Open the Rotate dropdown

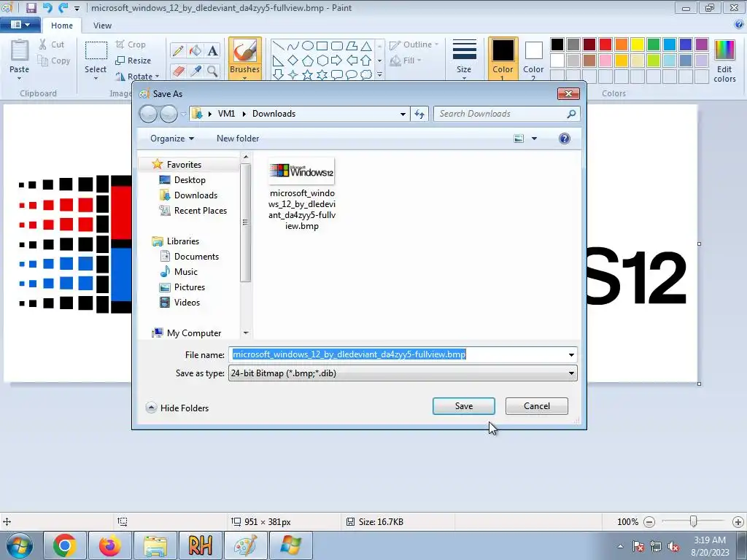tap(137, 76)
